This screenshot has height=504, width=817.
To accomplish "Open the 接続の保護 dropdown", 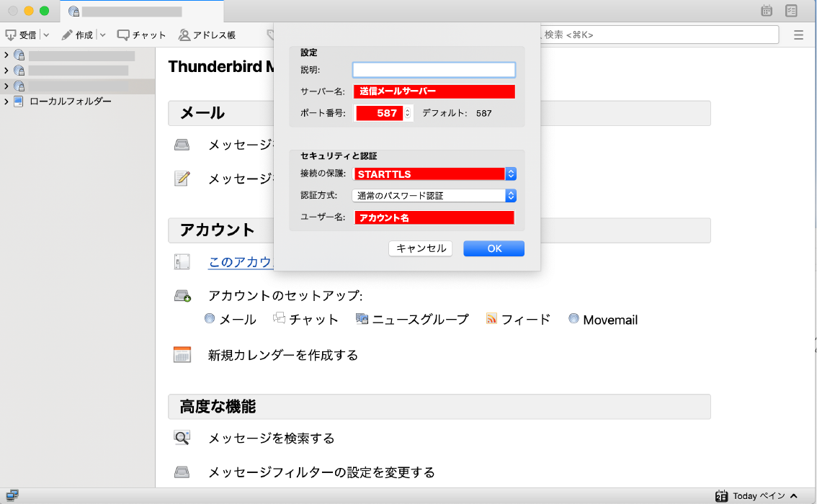I will click(511, 174).
